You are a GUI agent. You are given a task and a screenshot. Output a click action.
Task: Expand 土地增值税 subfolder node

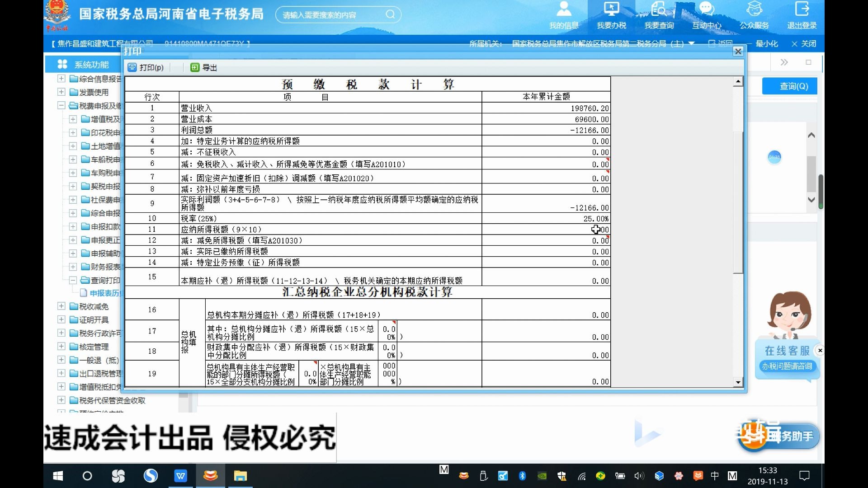[x=73, y=146]
